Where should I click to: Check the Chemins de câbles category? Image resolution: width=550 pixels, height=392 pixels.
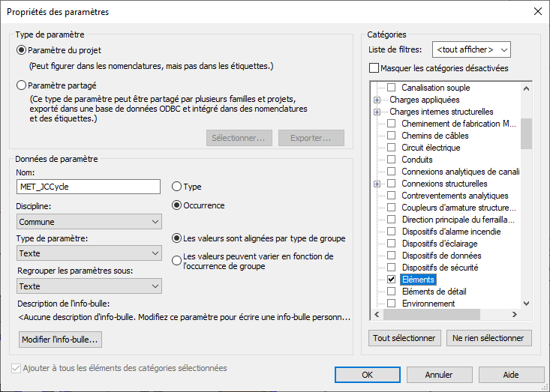tap(391, 136)
